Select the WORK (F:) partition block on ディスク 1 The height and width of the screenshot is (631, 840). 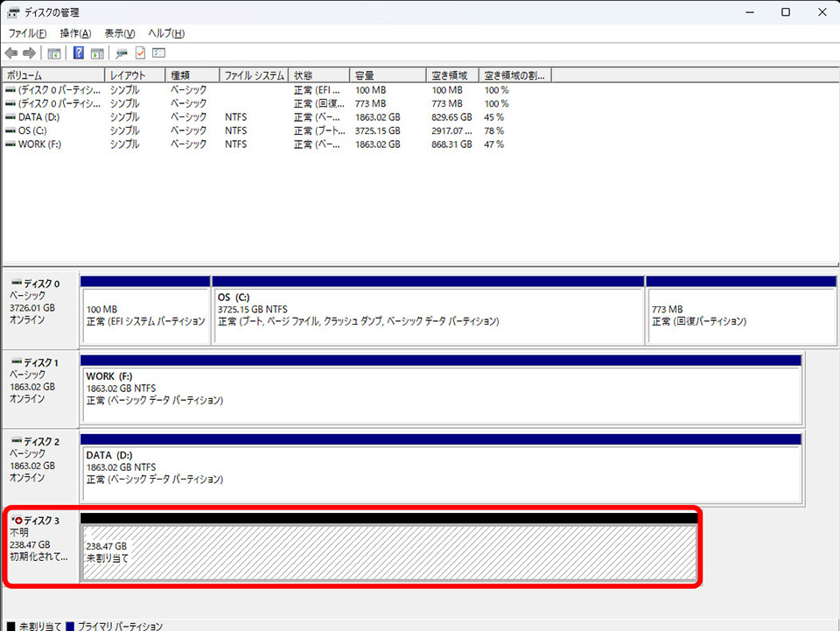click(x=441, y=396)
